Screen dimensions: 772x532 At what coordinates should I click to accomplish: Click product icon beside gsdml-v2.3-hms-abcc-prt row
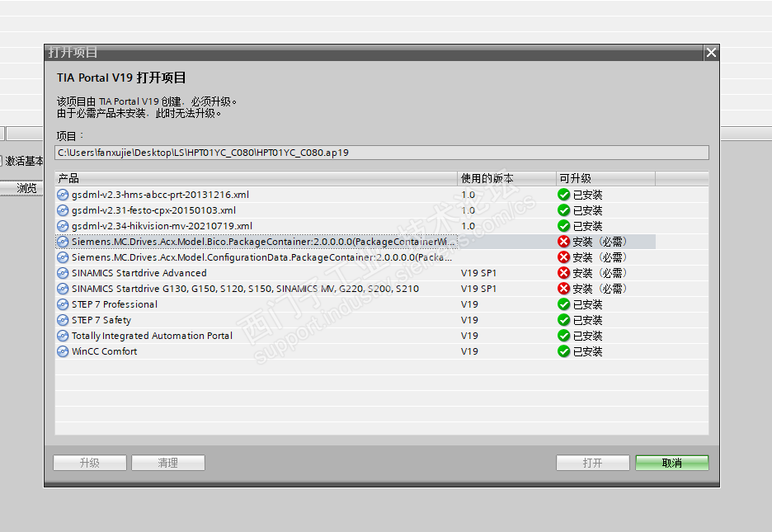click(x=63, y=195)
